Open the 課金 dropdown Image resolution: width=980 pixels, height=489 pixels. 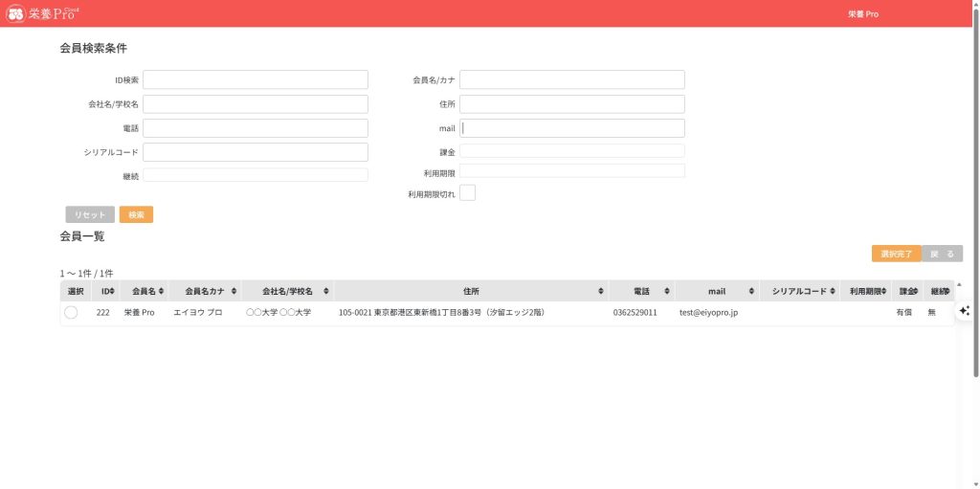[x=572, y=151]
